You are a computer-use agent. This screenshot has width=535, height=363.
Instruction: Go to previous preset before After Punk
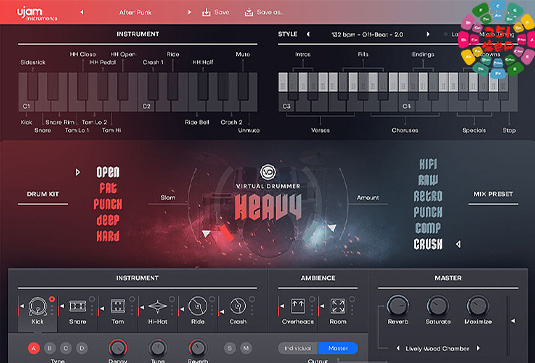point(82,12)
